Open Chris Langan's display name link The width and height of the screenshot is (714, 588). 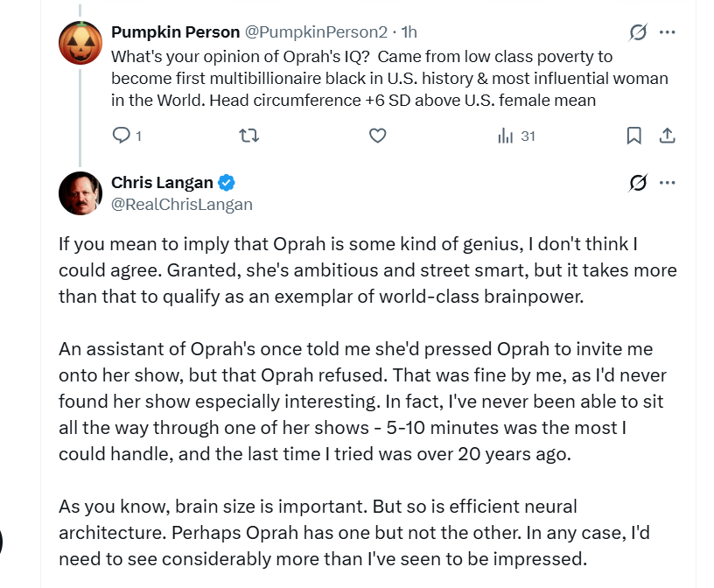coord(162,183)
